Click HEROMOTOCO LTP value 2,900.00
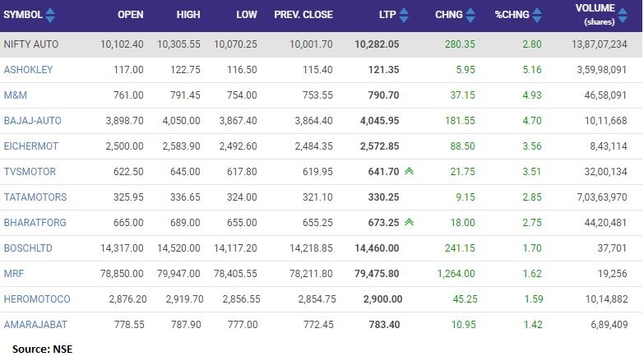This screenshot has height=361, width=644. tap(382, 299)
